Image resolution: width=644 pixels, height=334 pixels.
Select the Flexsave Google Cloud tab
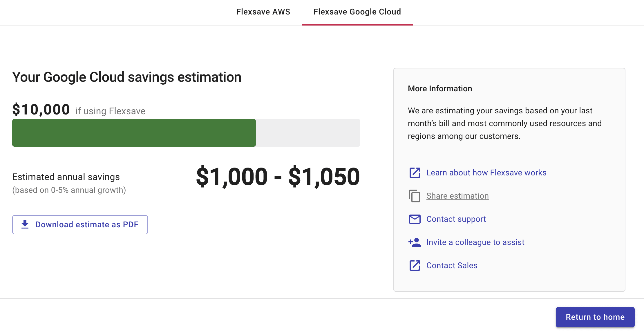click(357, 12)
